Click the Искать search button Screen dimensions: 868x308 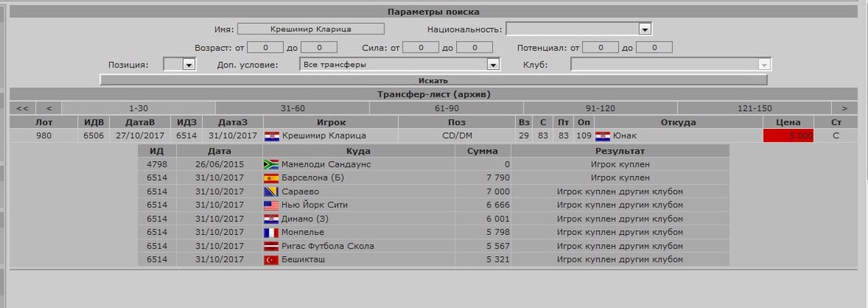433,80
